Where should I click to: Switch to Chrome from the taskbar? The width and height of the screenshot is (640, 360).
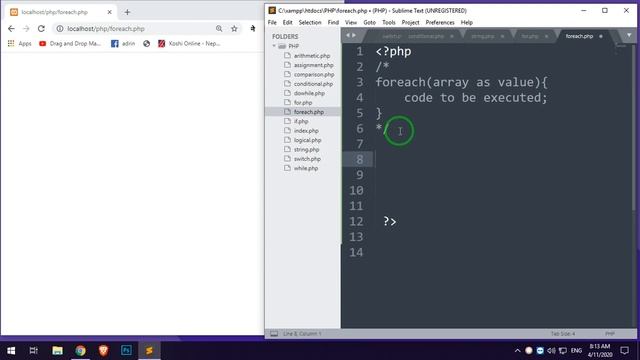coord(80,351)
